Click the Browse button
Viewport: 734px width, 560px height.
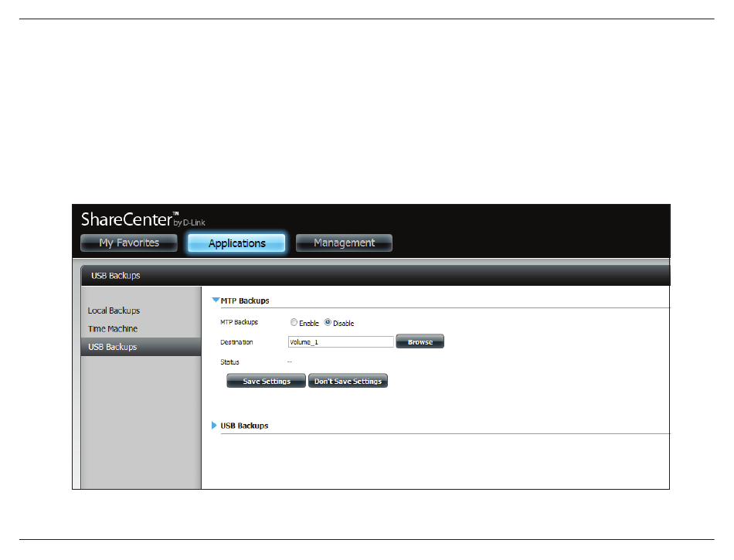tap(420, 341)
